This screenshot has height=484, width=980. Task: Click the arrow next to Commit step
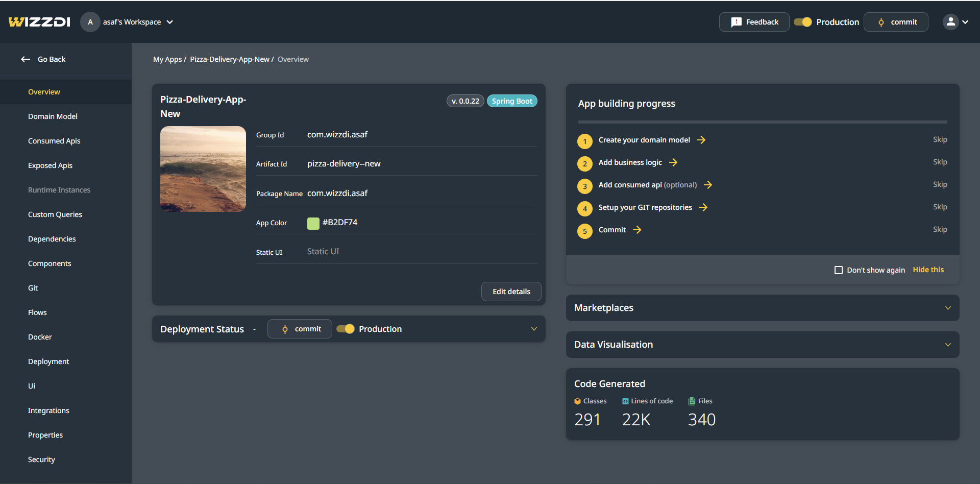637,230
